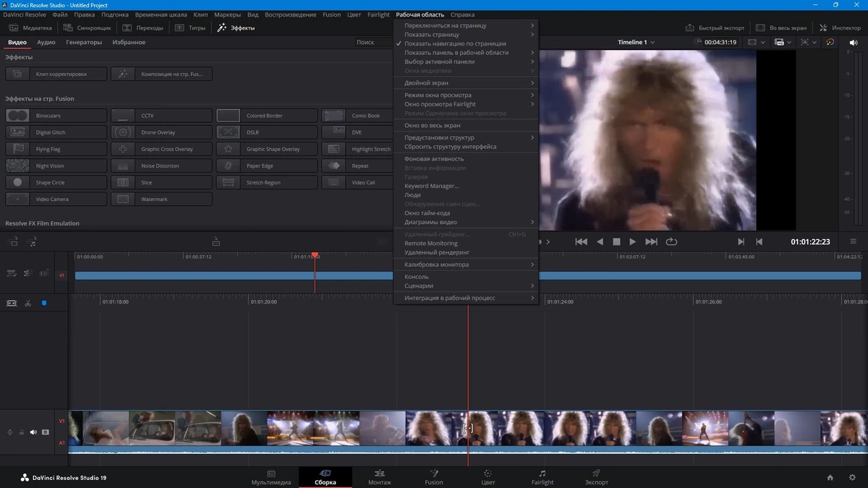Expand Диаграммы видео submenu
This screenshot has width=868, height=488.
pos(465,222)
